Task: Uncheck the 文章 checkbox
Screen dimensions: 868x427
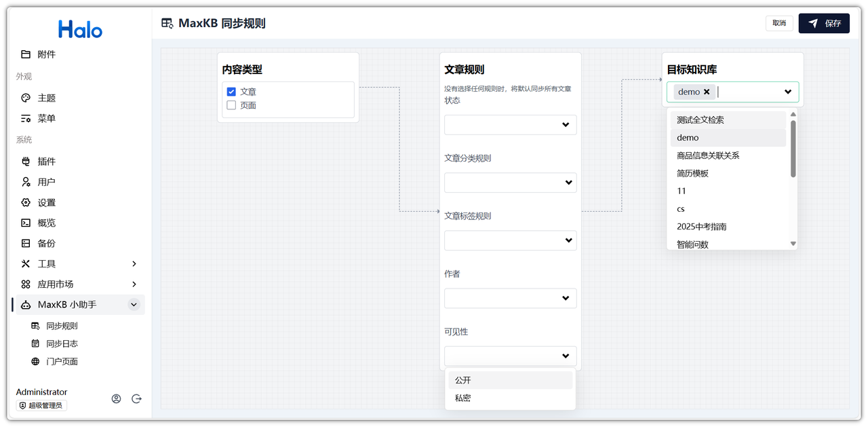Action: pos(231,92)
